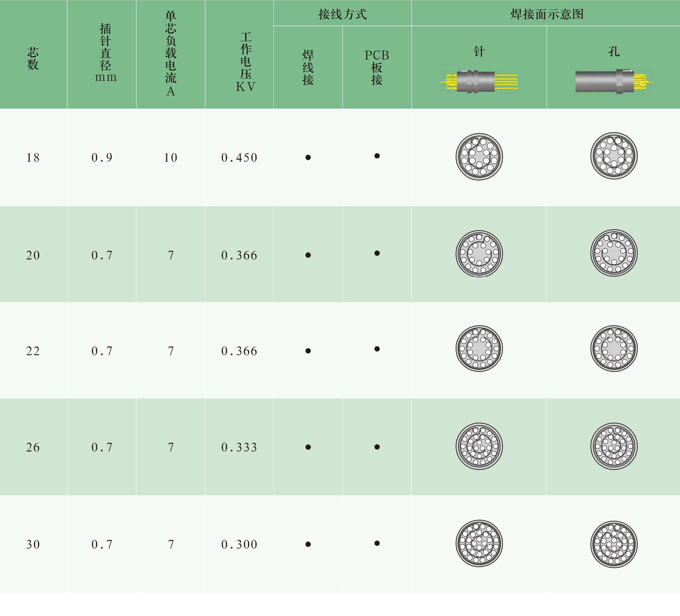Select the 26-core pin solder diagram
Image resolution: width=680 pixels, height=616 pixels.
pyautogui.click(x=479, y=446)
